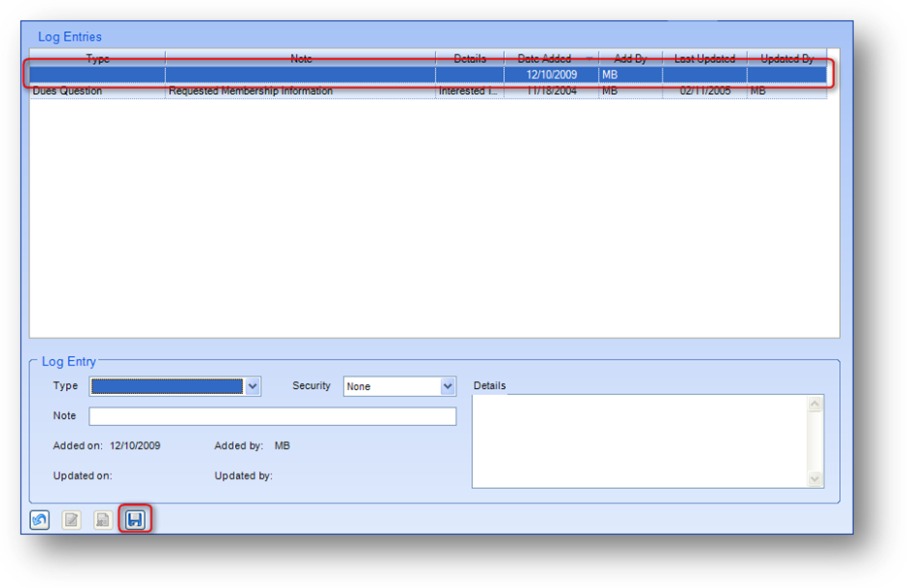Save the log entry with the floppy disk icon
This screenshot has width=907, height=588.
[x=135, y=519]
